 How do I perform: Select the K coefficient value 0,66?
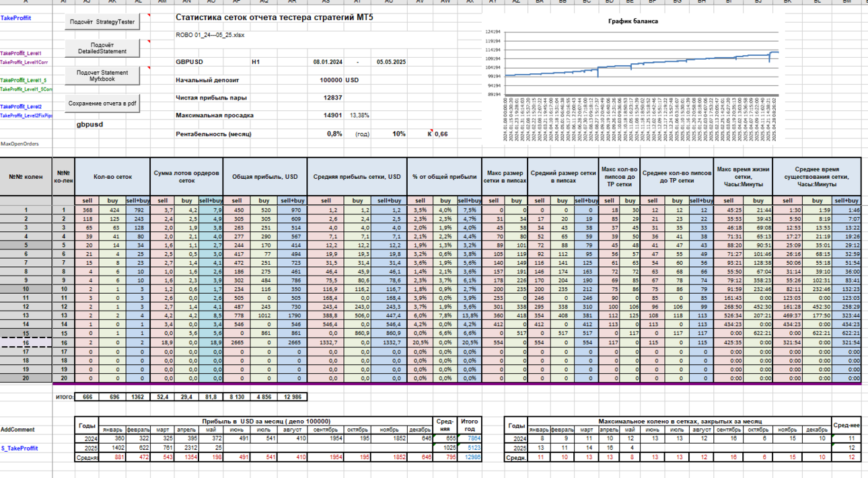coord(441,134)
